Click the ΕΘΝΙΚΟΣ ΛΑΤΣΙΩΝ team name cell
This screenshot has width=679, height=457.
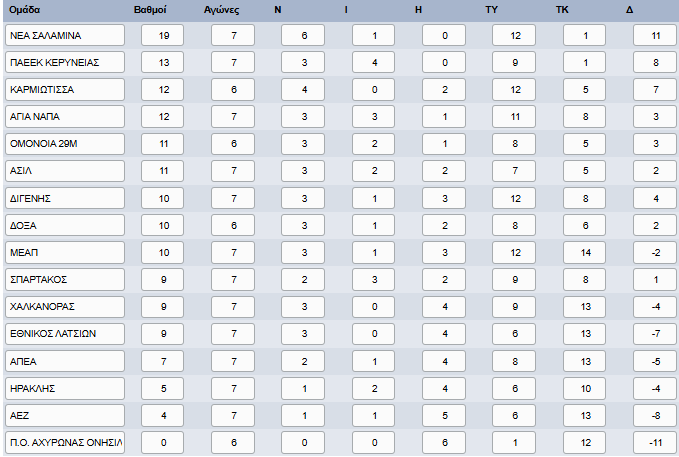(65, 332)
